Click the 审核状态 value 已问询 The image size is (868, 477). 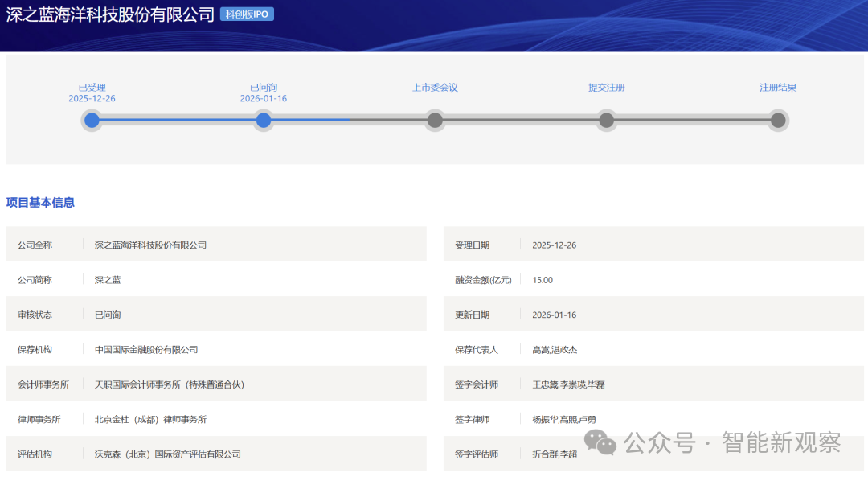[x=108, y=315]
